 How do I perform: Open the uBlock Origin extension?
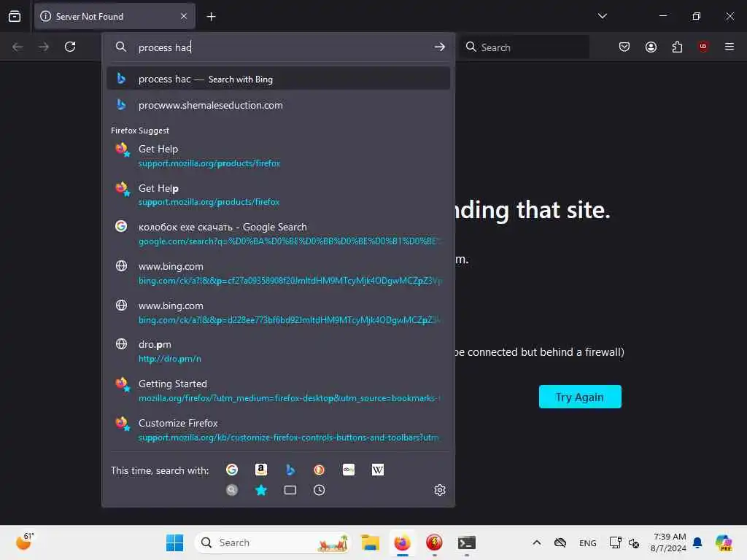(x=703, y=47)
